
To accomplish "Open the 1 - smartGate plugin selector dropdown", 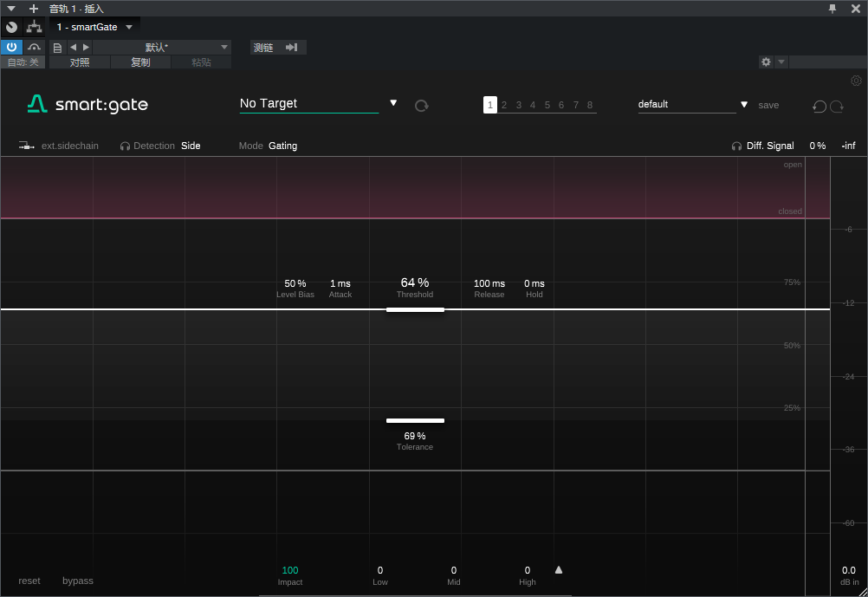I will pyautogui.click(x=94, y=27).
